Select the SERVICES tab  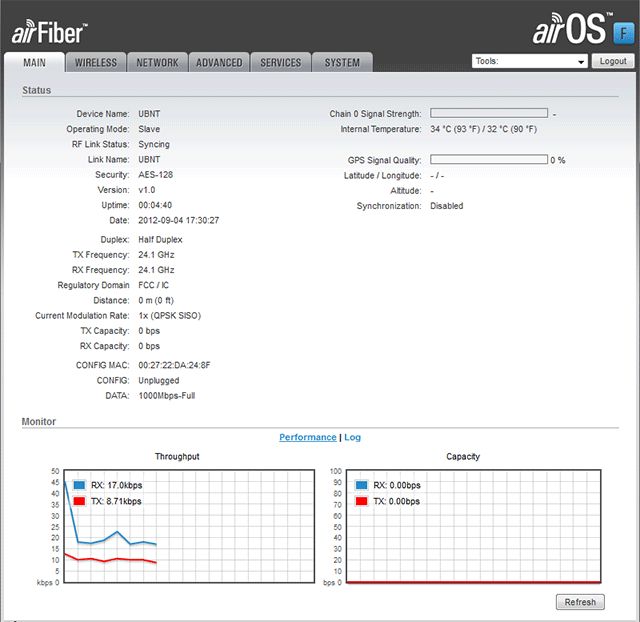point(280,63)
